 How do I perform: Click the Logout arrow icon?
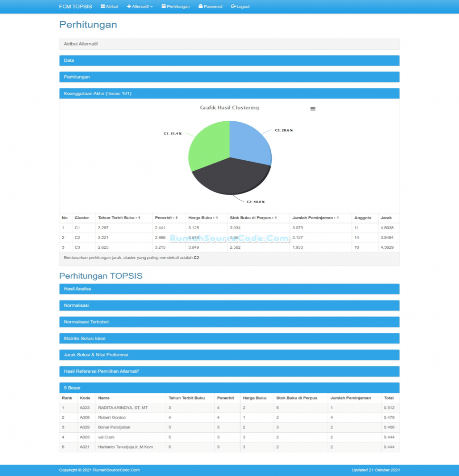pos(233,7)
